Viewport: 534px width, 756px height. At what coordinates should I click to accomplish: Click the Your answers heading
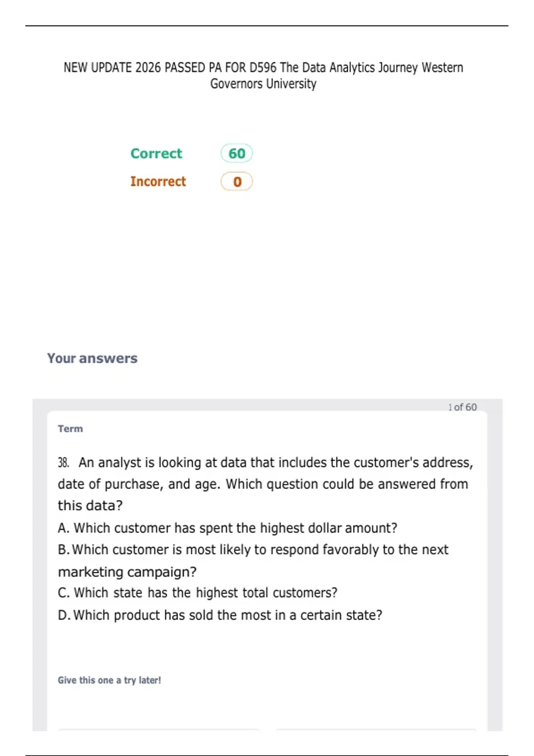pos(92,358)
